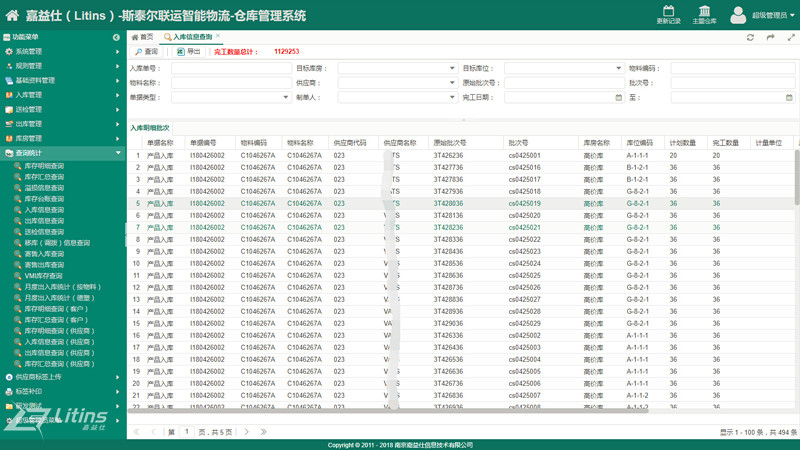
Task: Go to the next page arrow
Action: coord(247,432)
